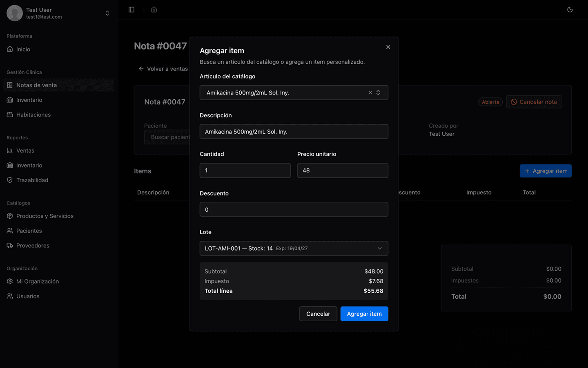Image resolution: width=588 pixels, height=368 pixels.
Task: Clear the selected catalog article
Action: click(x=370, y=93)
